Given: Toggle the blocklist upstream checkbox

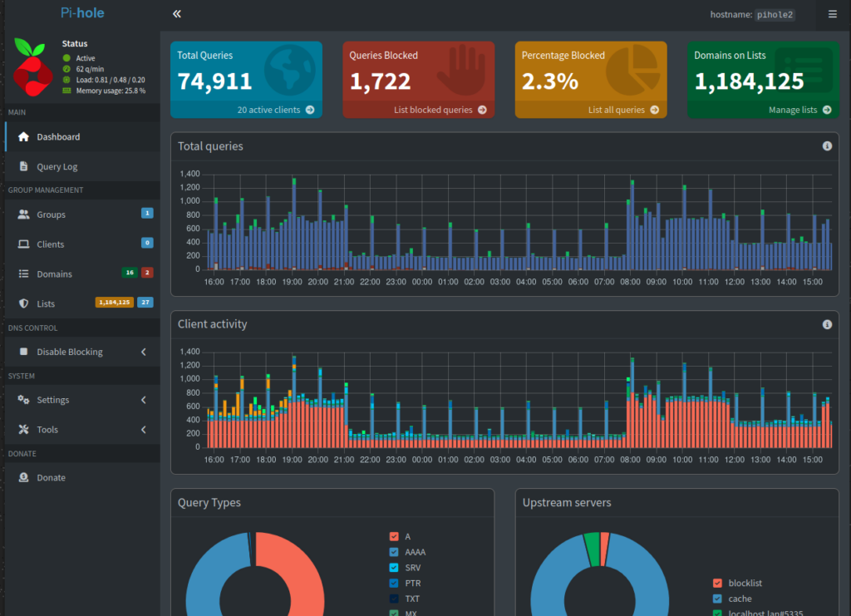Looking at the screenshot, I should (717, 583).
